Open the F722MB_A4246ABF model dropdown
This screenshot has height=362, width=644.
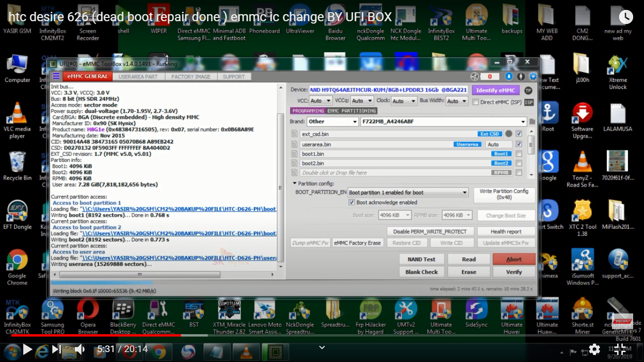tap(443, 122)
